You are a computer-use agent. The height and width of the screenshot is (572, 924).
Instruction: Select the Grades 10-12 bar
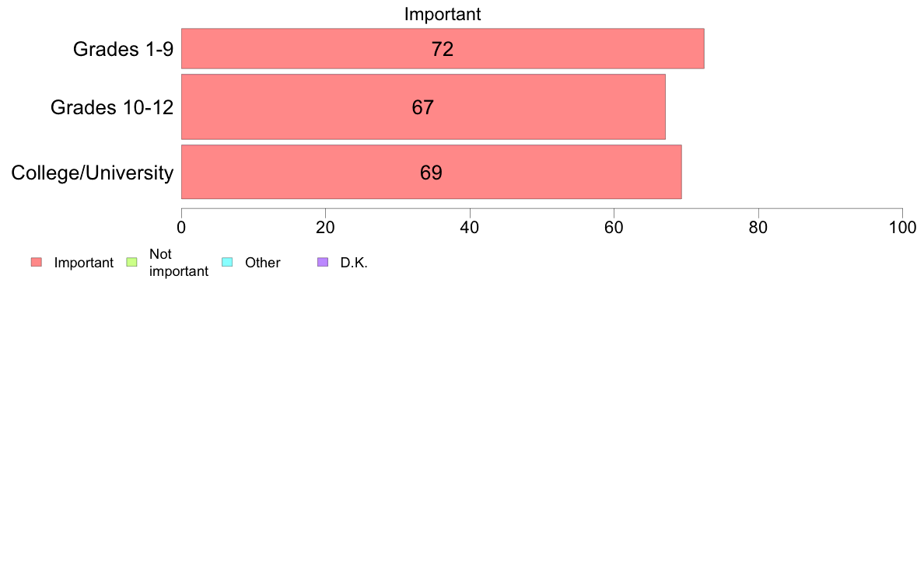click(423, 106)
